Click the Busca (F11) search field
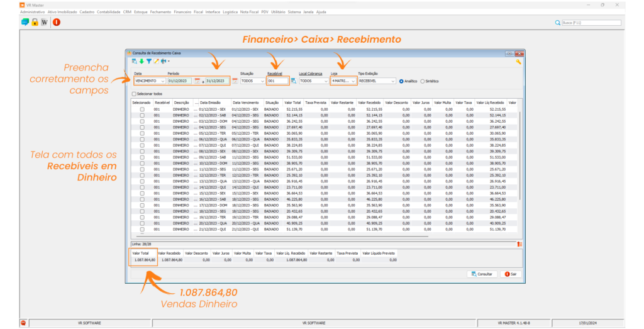The image size is (644, 329). point(591,23)
